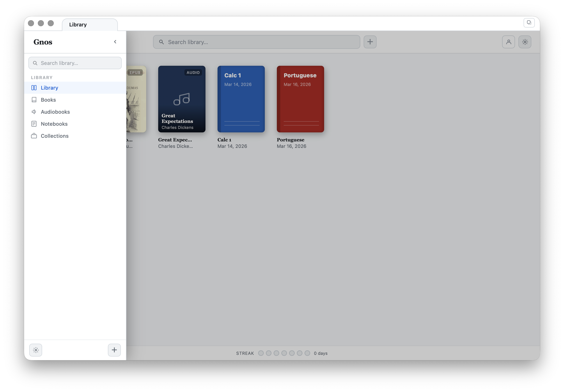564x392 pixels.
Task: Open the Books section
Action: 75,100
